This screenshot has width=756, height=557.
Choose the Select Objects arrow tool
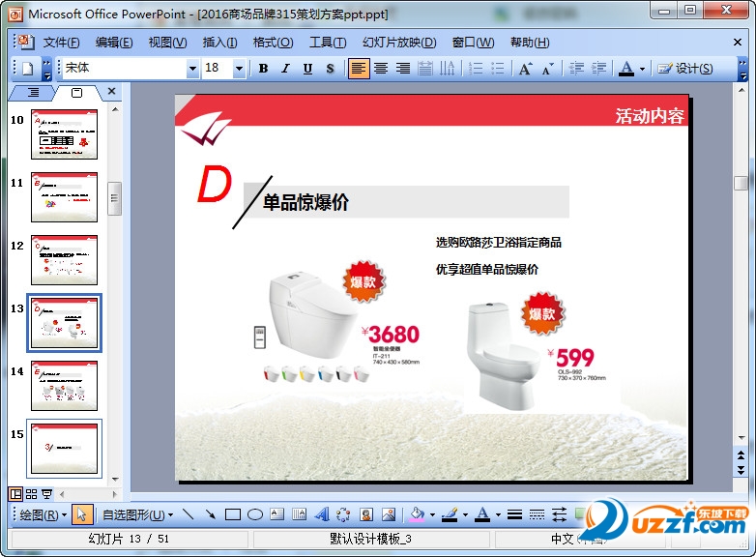click(81, 515)
